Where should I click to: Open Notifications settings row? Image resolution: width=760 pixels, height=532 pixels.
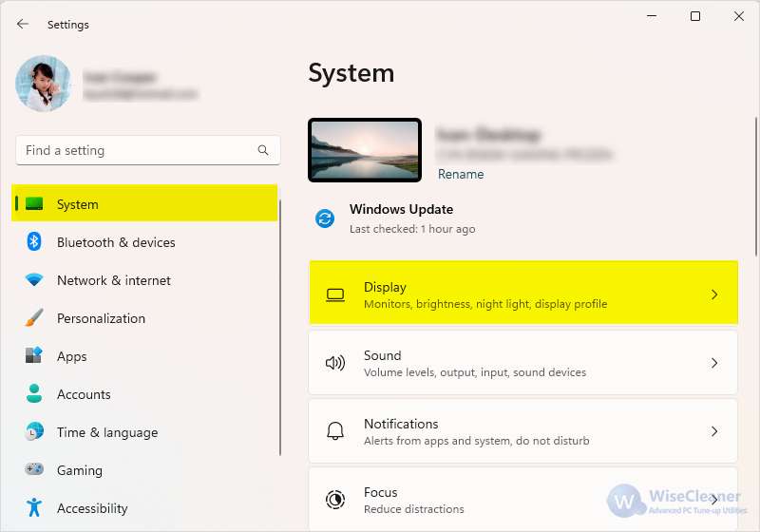click(x=523, y=430)
